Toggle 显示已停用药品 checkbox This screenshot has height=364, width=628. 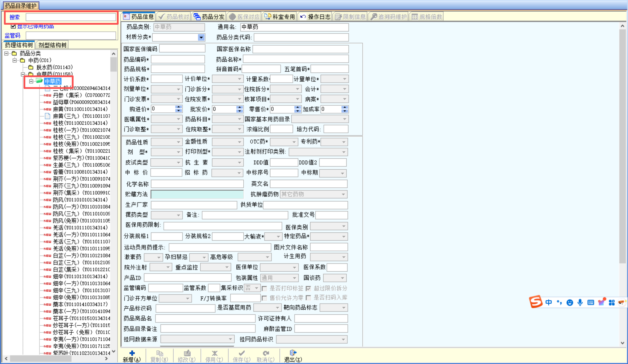tap(13, 26)
